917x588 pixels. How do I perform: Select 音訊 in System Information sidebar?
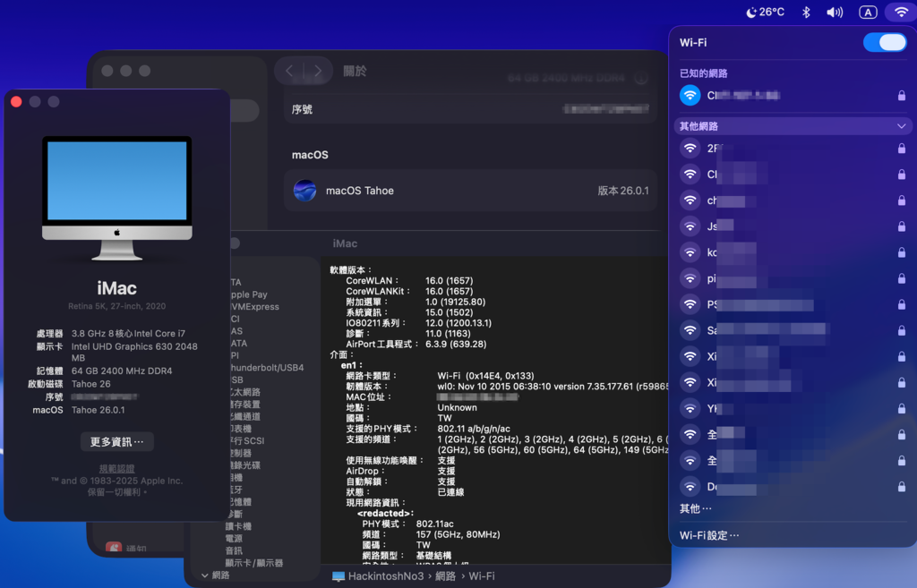tap(234, 550)
